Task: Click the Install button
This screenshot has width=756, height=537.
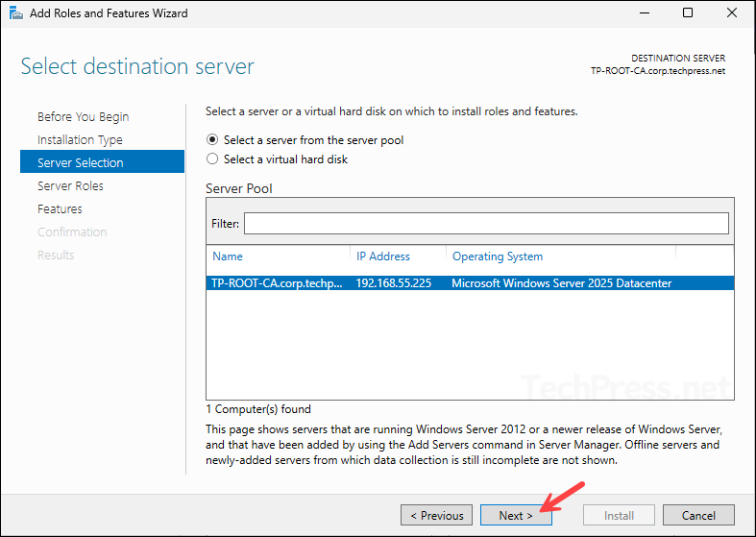Action: coord(619,515)
